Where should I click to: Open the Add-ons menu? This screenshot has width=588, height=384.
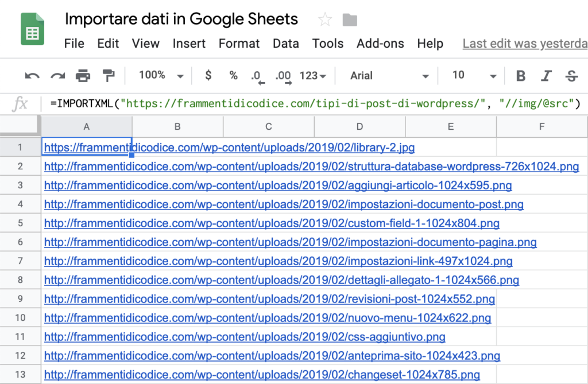coord(380,44)
